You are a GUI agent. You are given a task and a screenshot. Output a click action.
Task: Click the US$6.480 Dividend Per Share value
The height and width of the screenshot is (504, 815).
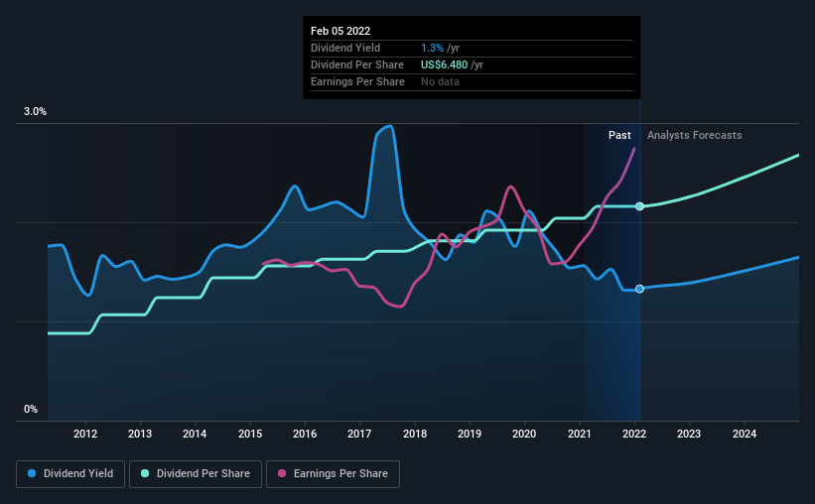tap(444, 64)
